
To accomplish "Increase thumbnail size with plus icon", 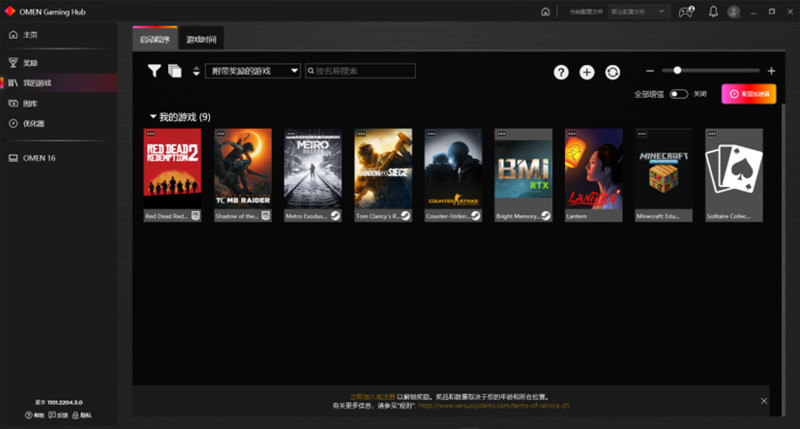I will (771, 71).
